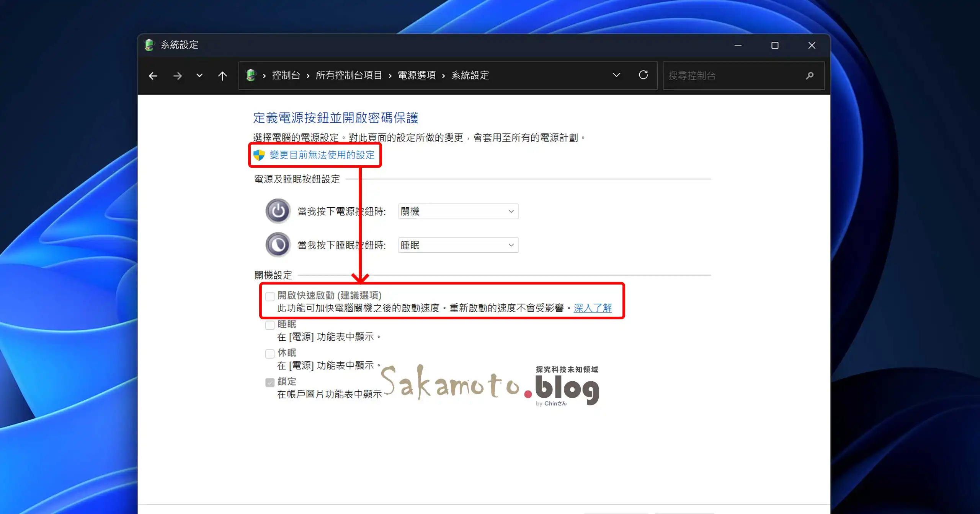Open the power button action dropdown 關機
This screenshot has height=514, width=980.
click(458, 211)
